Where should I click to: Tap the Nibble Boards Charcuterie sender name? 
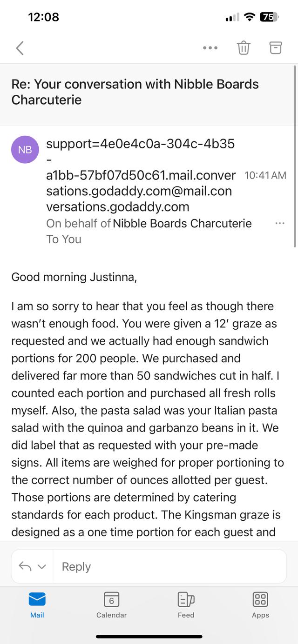tap(182, 223)
